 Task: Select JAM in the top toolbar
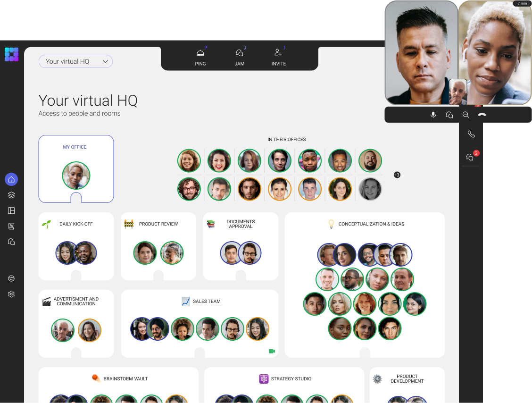(x=240, y=57)
